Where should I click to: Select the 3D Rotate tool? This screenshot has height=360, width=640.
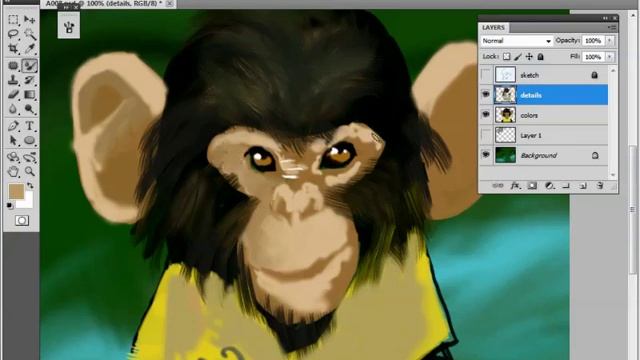[x=13, y=157]
